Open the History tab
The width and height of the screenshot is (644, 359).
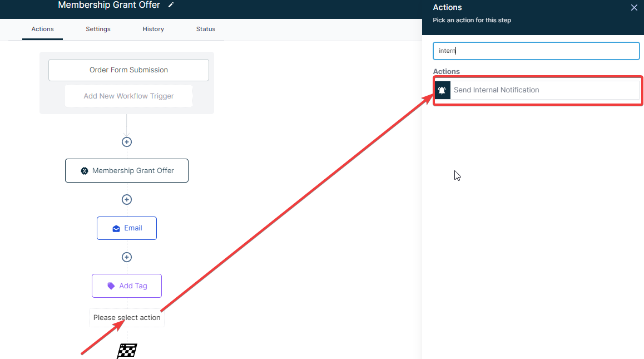153,29
